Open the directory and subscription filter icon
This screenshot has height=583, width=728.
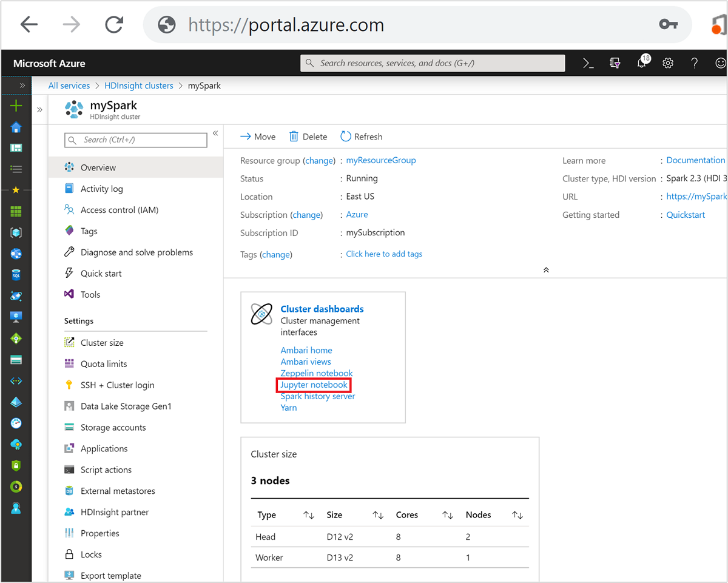click(615, 62)
